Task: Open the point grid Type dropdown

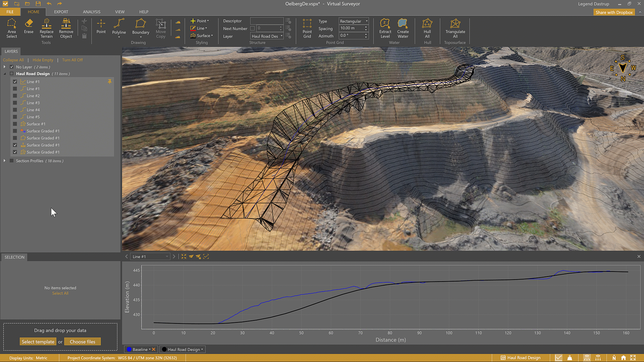Action: click(354, 21)
